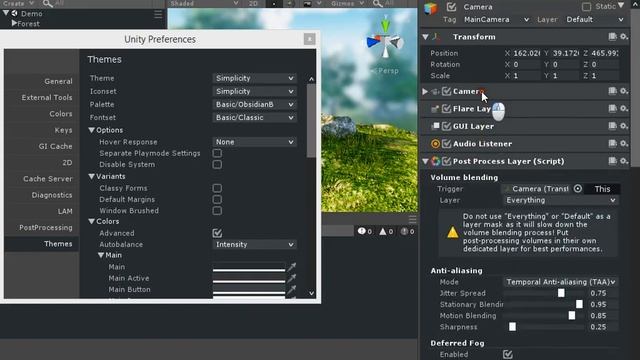Toggle Disable System checkbox
The height and width of the screenshot is (360, 640).
217,164
